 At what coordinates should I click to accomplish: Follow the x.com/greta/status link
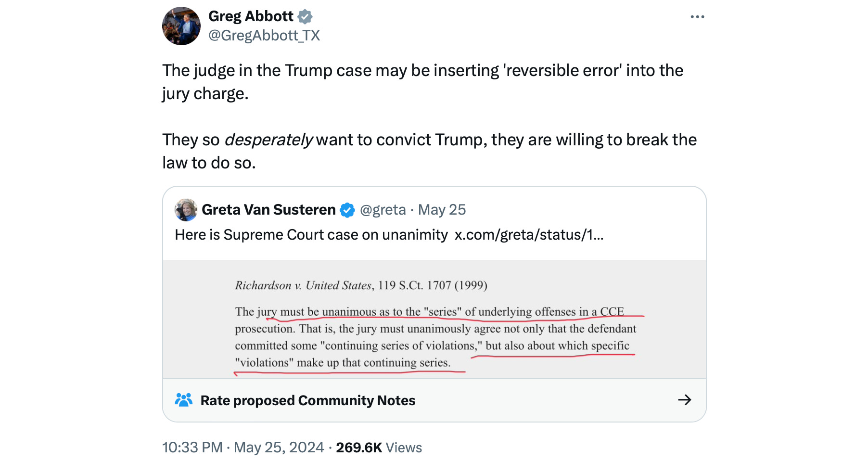click(529, 235)
